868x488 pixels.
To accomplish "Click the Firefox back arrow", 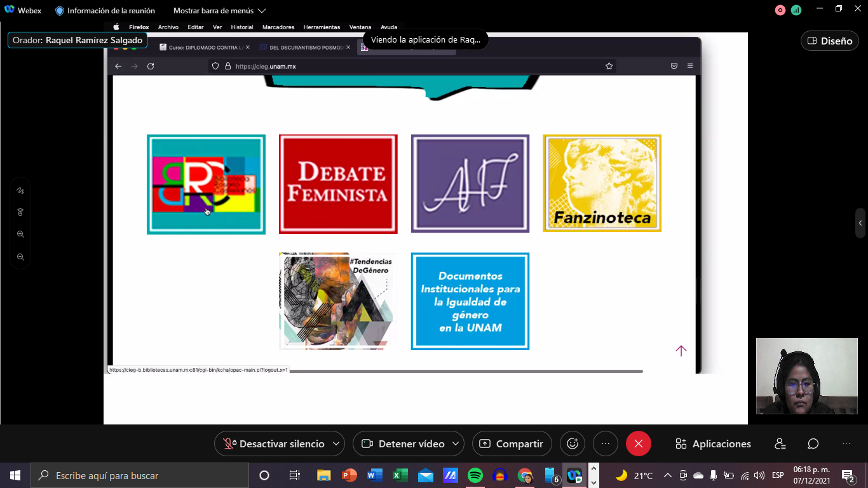I will pos(118,66).
